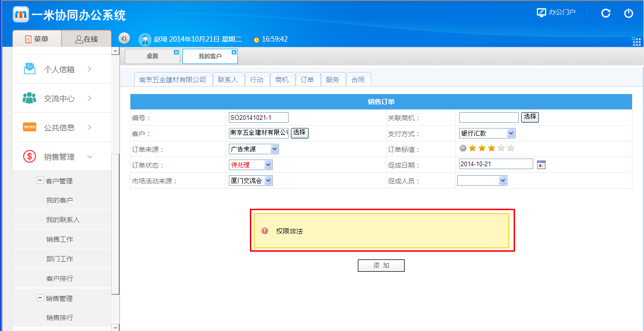
Task: Collapse the 销售管理 sub tree node
Action: coord(41,298)
